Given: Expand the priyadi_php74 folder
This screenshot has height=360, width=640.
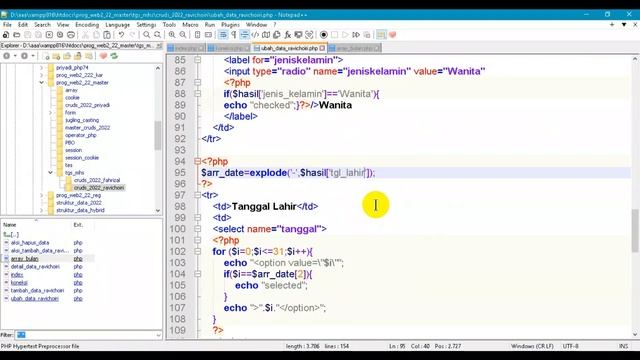Looking at the screenshot, I should (41, 68).
